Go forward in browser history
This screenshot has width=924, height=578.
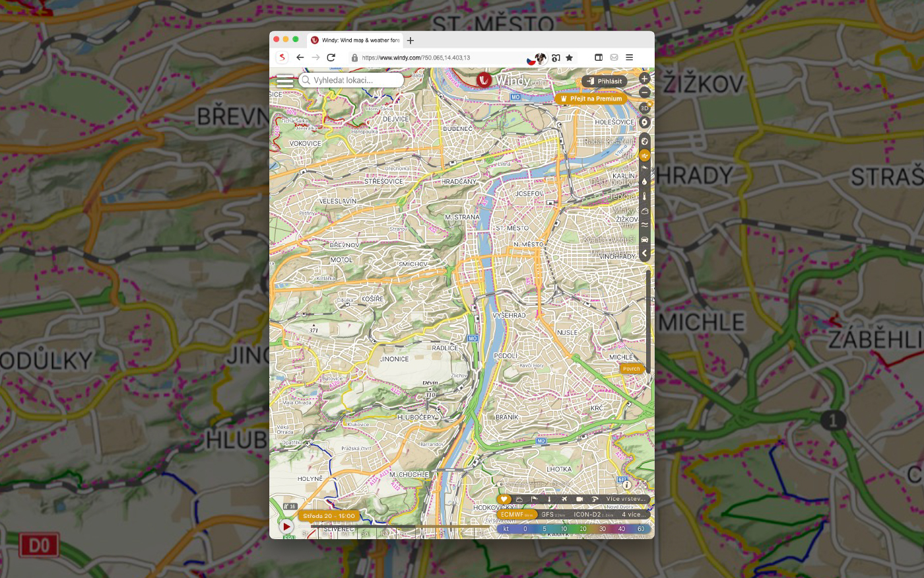315,57
